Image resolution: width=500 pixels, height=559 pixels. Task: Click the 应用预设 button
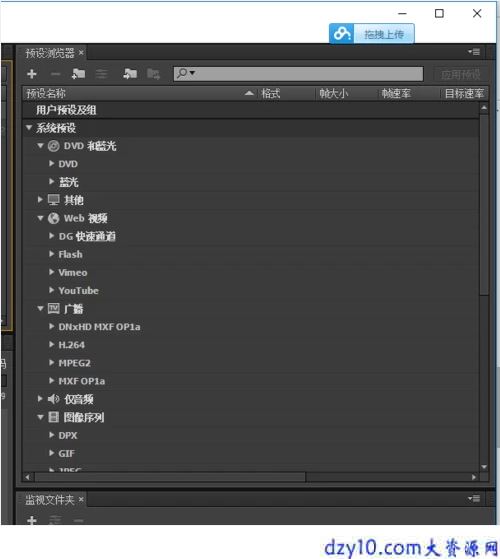point(460,75)
